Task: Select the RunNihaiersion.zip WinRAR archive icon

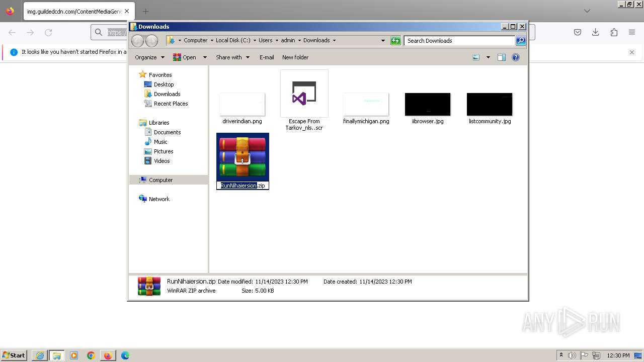Action: tap(243, 158)
